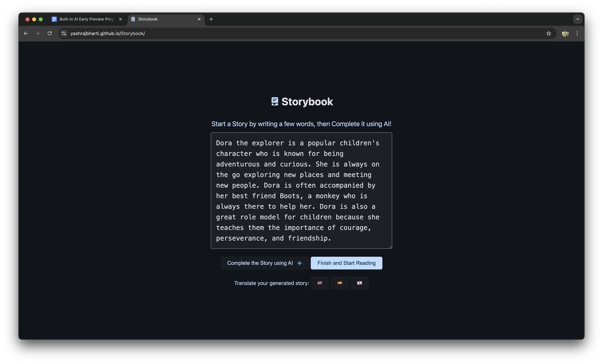Click the Japanese flag translate button
Screen dimensions: 603x364
pos(359,283)
